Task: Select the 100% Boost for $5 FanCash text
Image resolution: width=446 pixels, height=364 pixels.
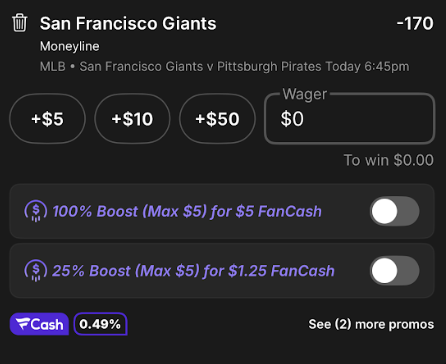Action: [x=187, y=211]
